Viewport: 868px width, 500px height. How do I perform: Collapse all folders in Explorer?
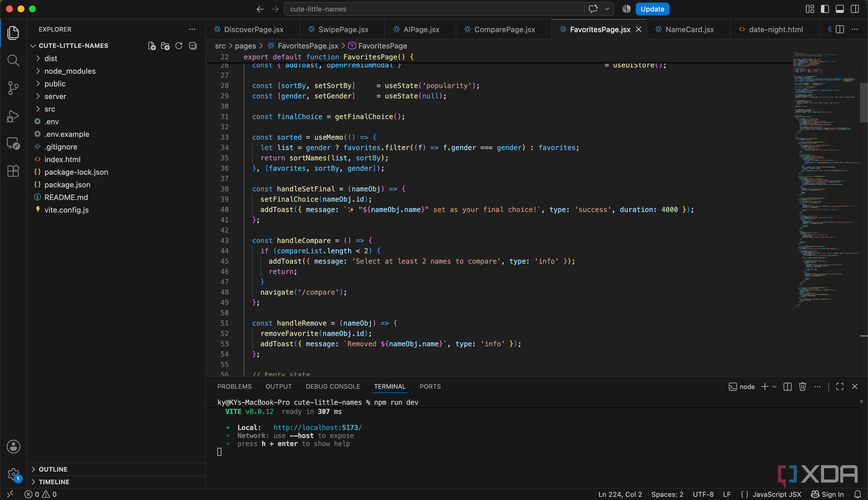pos(193,46)
